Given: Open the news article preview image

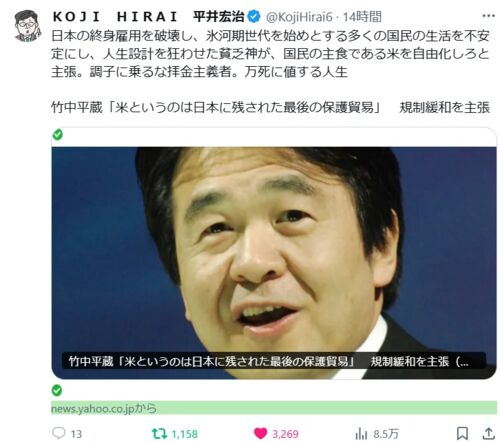Looking at the screenshot, I should 274,263.
